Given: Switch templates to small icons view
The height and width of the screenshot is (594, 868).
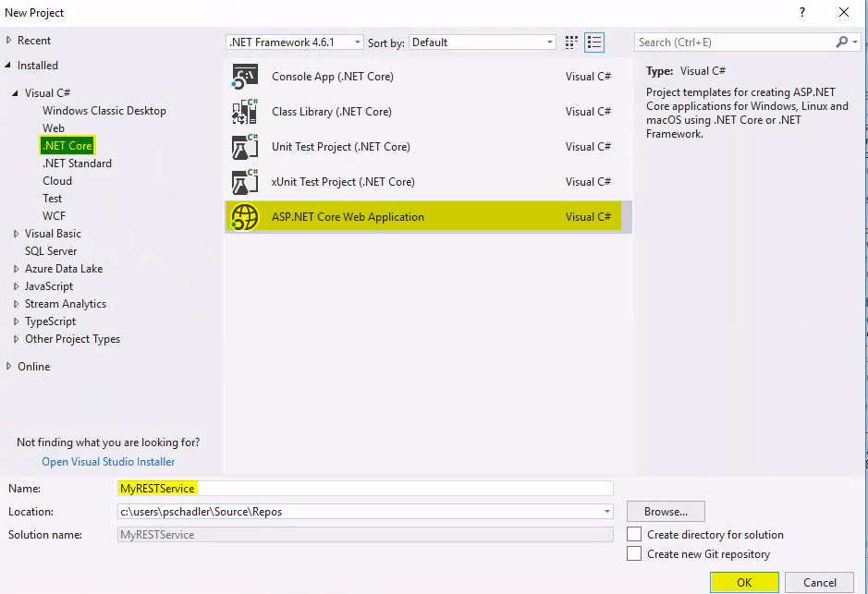Looking at the screenshot, I should coord(571,42).
